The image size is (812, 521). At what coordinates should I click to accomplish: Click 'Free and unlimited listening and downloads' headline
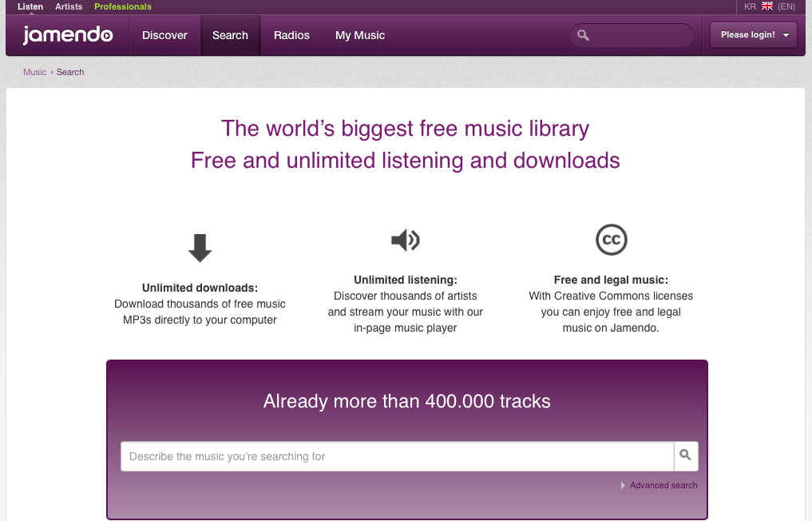tap(405, 160)
